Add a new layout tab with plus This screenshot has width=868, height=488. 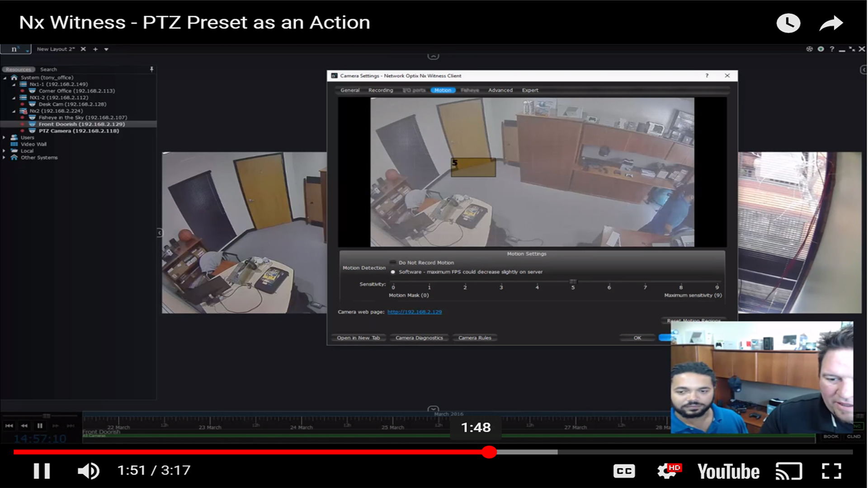95,49
